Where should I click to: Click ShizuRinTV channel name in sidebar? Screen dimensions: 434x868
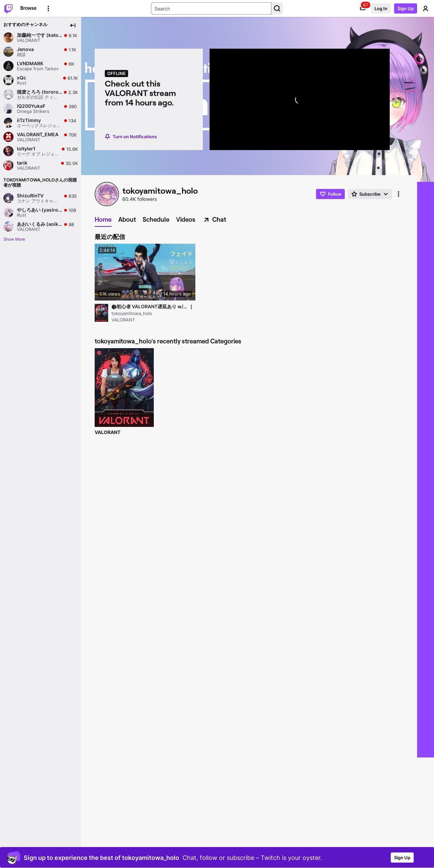(30, 196)
